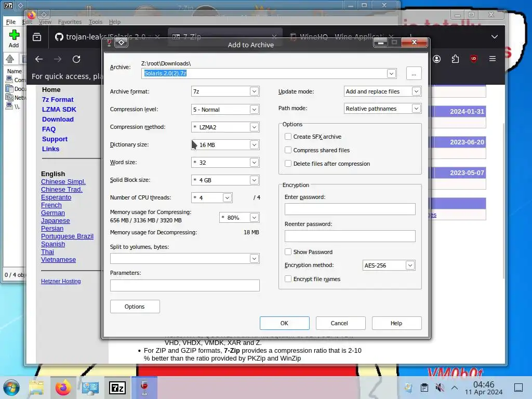The height and width of the screenshot is (399, 532).
Task: Click the Parameters text field
Action: coord(184,285)
